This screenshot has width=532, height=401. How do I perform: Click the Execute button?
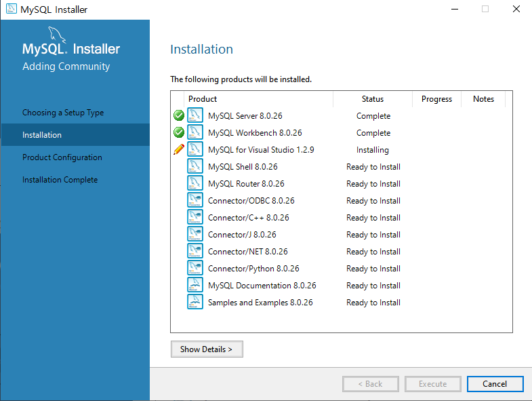(432, 384)
